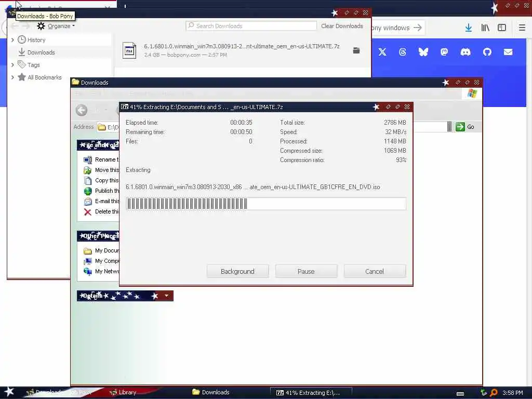This screenshot has height=399, width=532.
Task: Click the Search Downloads field
Action: tap(251, 26)
